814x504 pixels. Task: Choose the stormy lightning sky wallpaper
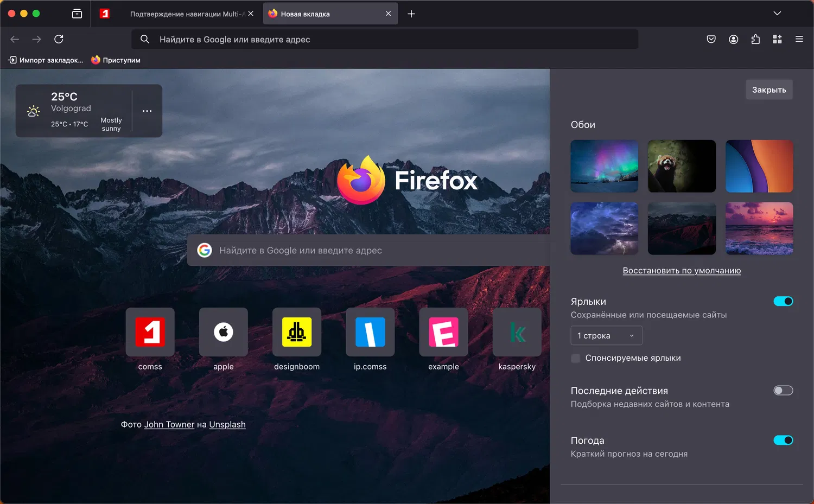(605, 228)
